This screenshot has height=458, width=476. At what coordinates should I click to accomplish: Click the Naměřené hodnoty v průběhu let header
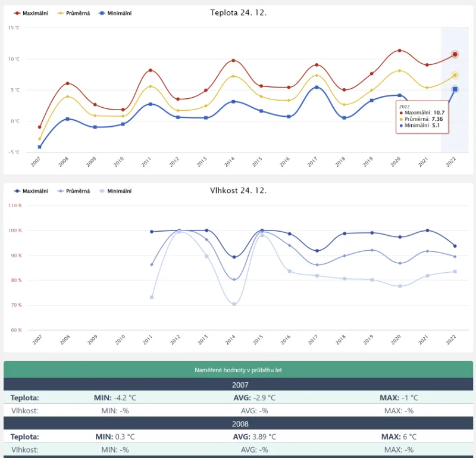[238, 370]
